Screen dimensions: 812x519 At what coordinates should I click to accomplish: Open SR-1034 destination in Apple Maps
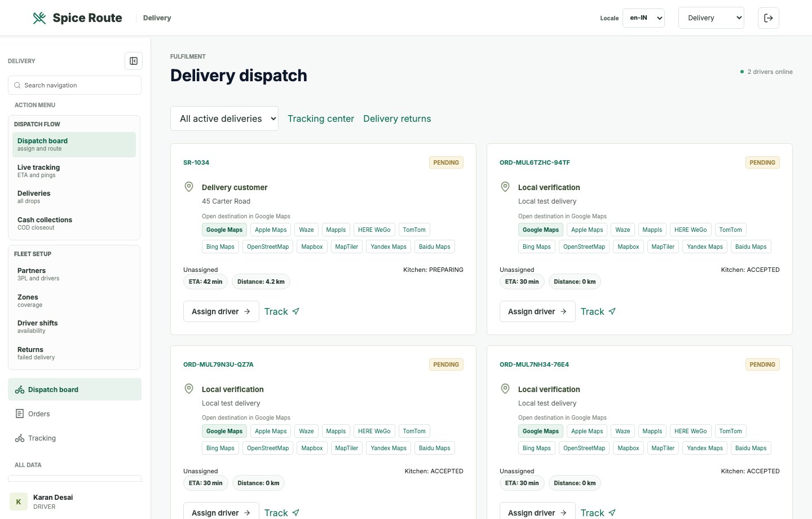271,230
